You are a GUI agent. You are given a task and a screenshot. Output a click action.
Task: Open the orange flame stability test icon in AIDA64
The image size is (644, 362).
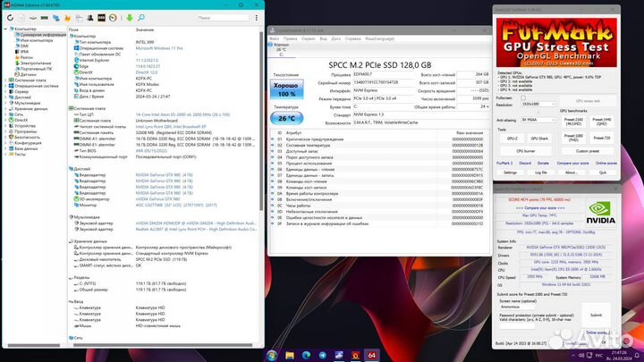(67, 18)
